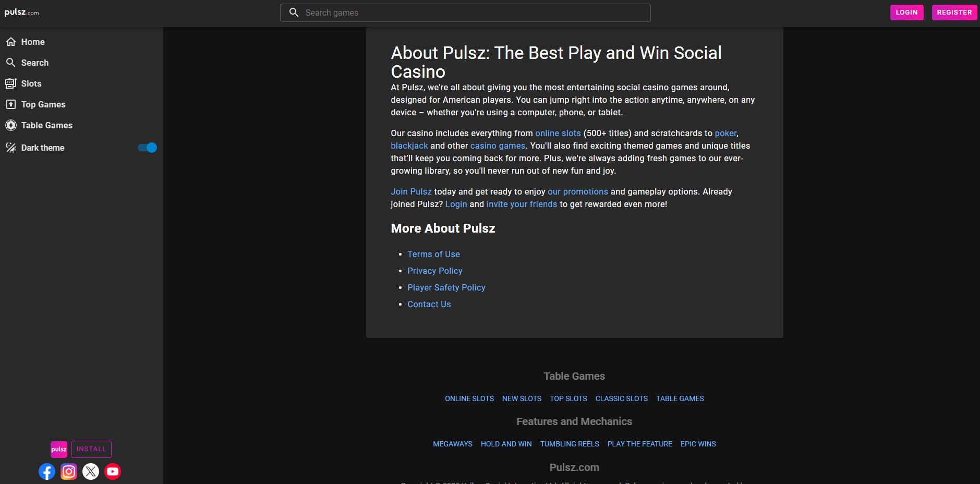Click the Dark theme wand icon
Screen dimensions: 980x484
(11, 148)
